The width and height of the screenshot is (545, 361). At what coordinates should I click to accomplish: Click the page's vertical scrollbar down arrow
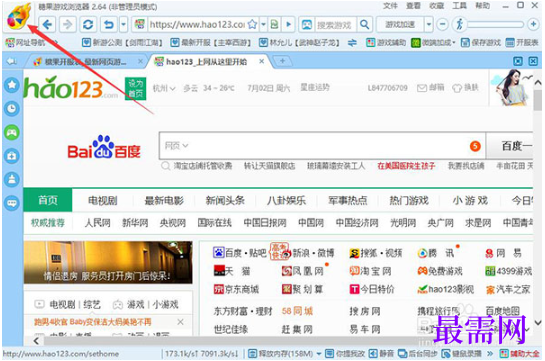(538, 323)
